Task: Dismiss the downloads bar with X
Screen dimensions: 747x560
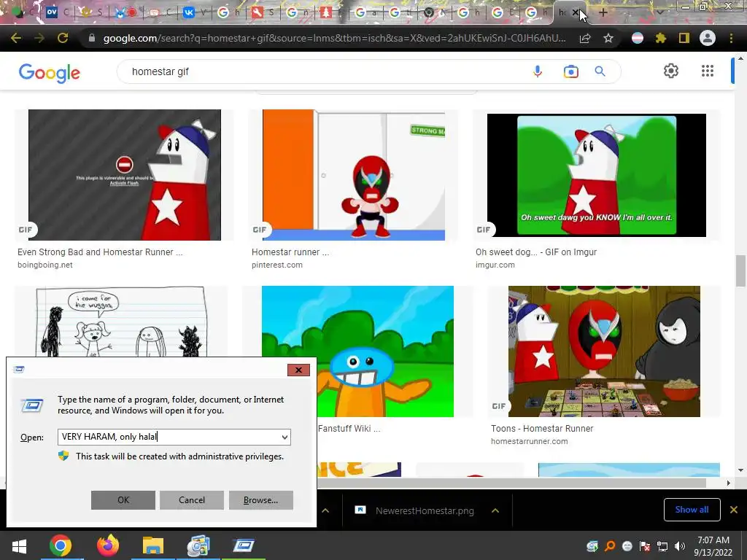Action: 734,510
